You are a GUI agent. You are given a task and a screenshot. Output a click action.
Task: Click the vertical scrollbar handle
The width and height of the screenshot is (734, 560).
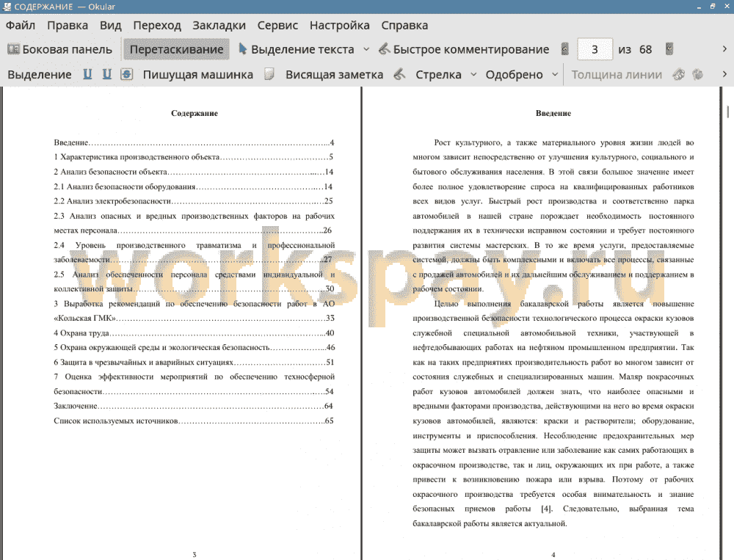[728, 112]
